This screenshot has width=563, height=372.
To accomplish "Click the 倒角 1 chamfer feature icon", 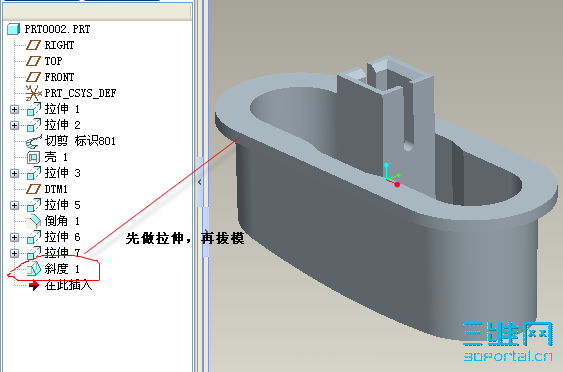I will pyautogui.click(x=34, y=221).
